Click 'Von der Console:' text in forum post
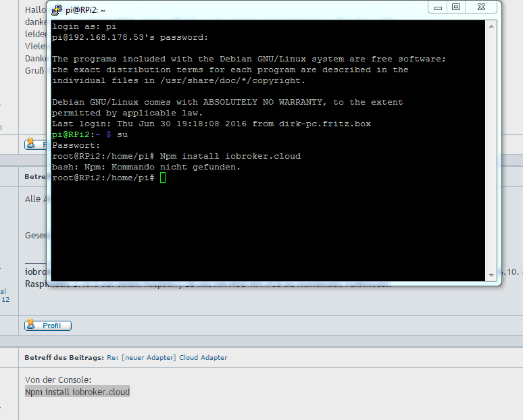 [x=58, y=379]
